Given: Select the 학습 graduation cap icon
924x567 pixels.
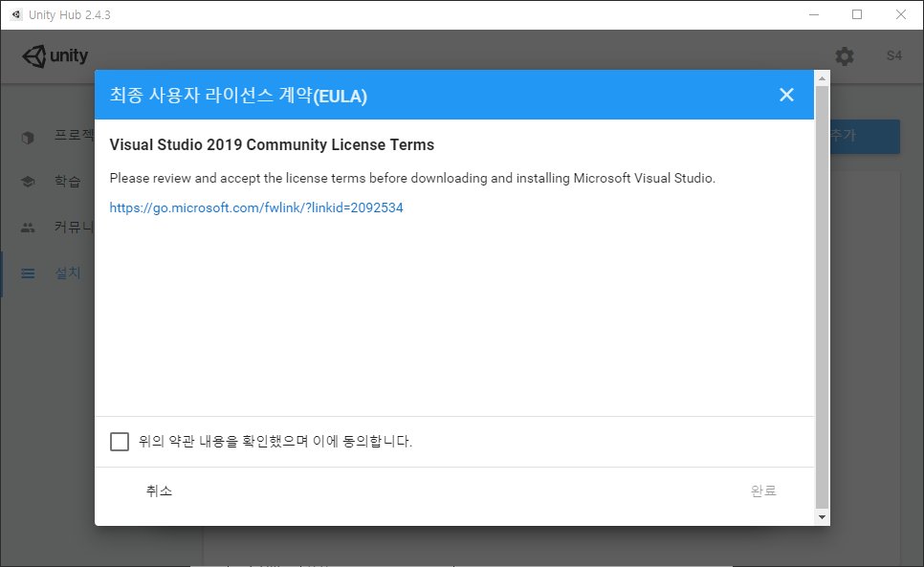Looking at the screenshot, I should [28, 182].
